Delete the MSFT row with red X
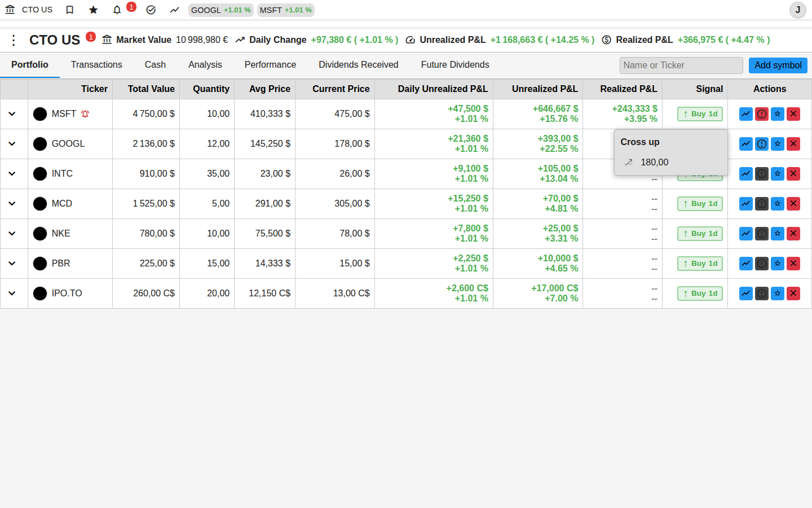This screenshot has width=812, height=508. (x=793, y=114)
